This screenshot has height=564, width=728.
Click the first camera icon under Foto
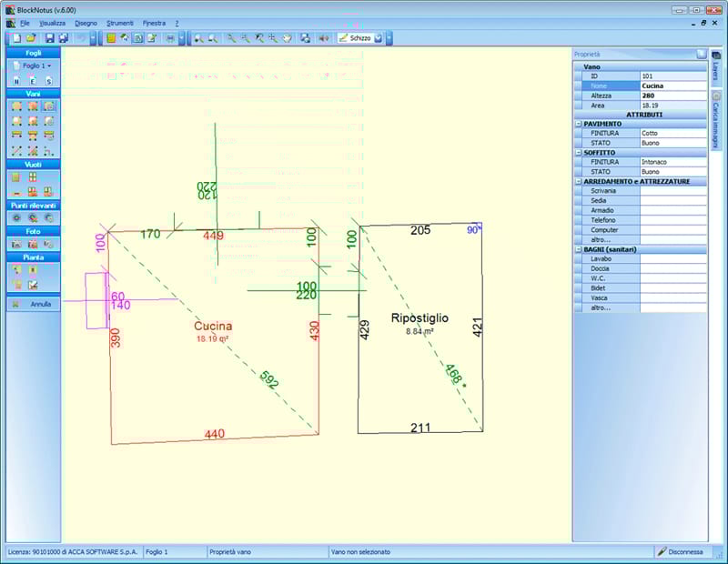(x=16, y=244)
